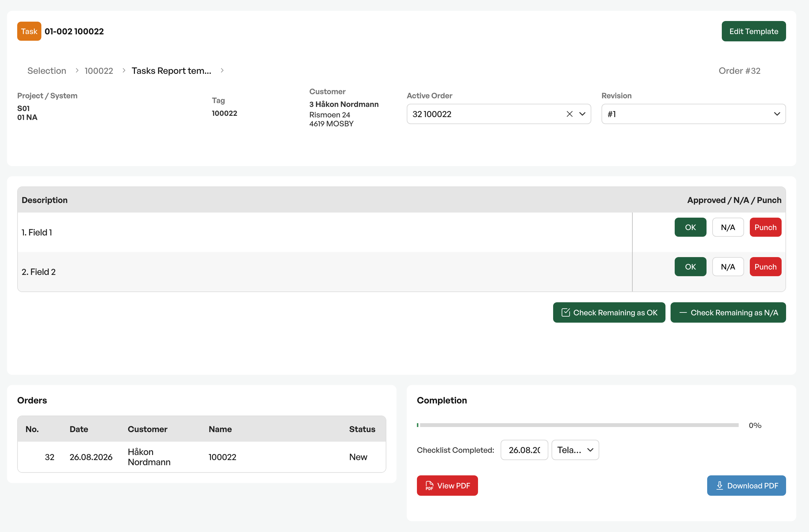
Task: Open the 100022 breadcrumb
Action: coord(99,71)
